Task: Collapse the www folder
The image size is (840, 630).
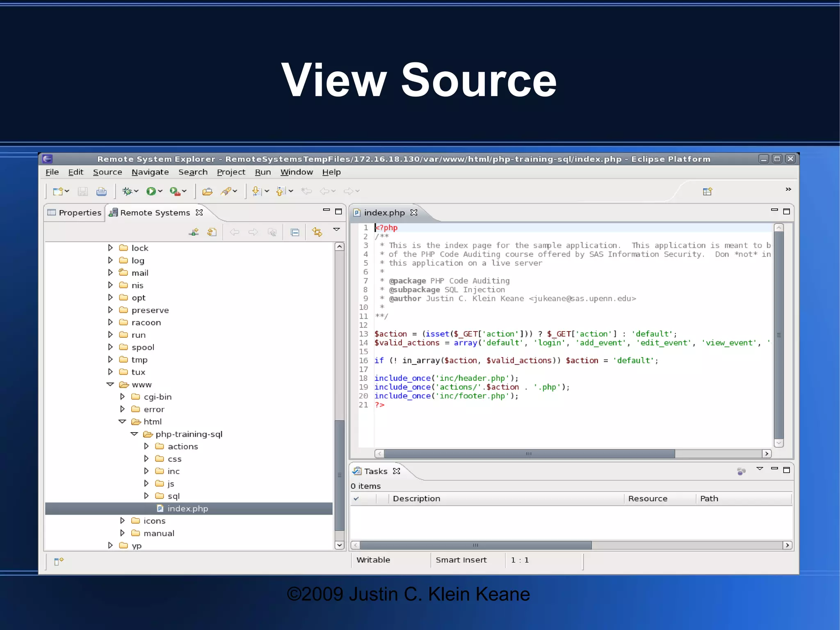Action: coord(110,385)
